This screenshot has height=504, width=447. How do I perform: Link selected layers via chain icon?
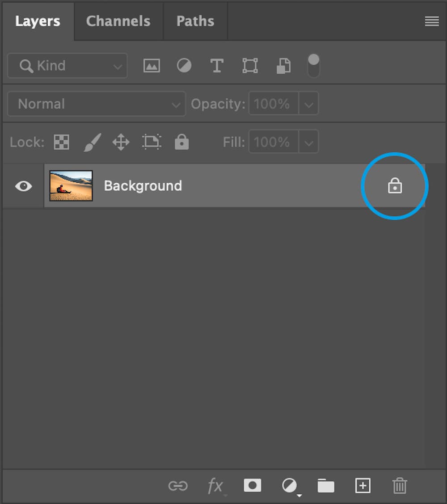pyautogui.click(x=178, y=486)
